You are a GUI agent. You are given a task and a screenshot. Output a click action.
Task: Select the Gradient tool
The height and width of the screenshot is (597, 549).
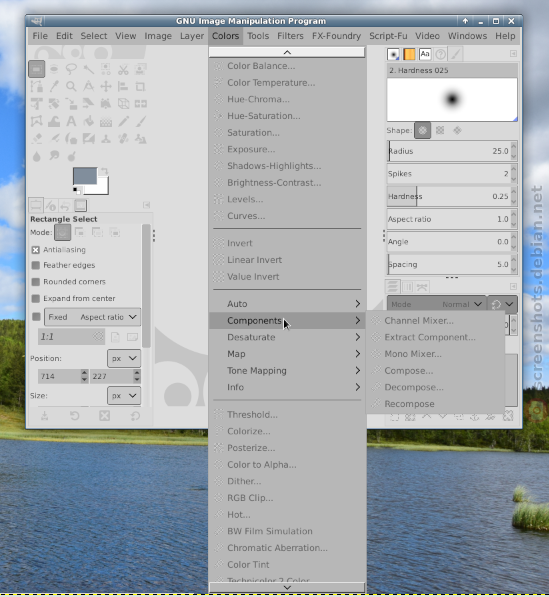tap(106, 121)
